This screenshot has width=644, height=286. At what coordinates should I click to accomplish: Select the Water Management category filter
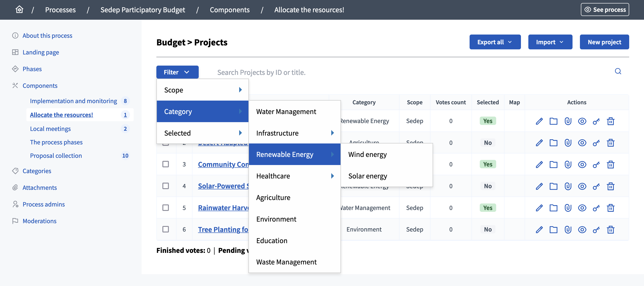pyautogui.click(x=286, y=111)
